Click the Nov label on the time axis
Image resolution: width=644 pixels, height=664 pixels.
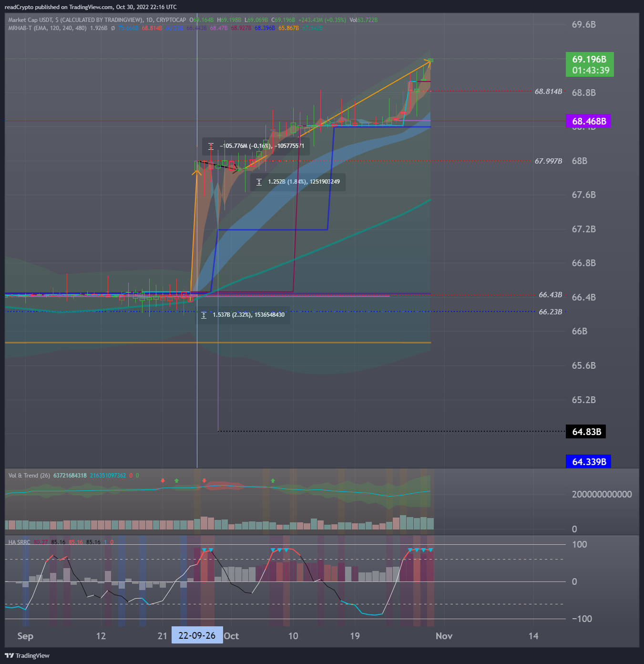pos(444,636)
